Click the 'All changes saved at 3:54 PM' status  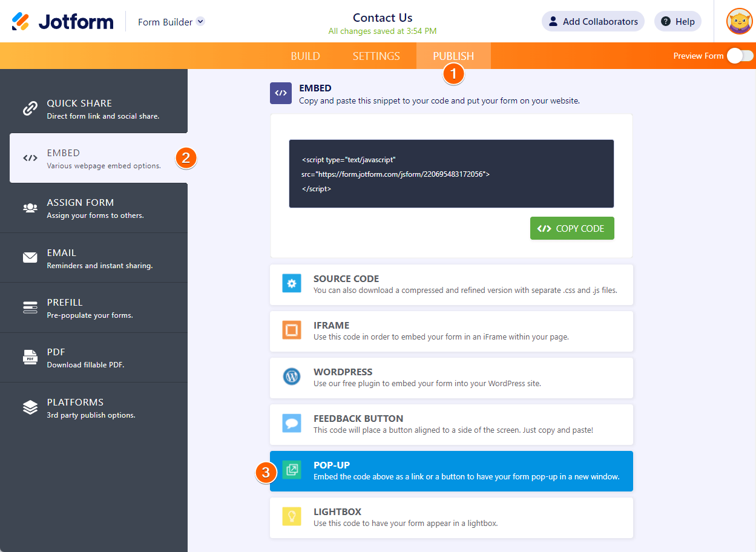(x=383, y=31)
